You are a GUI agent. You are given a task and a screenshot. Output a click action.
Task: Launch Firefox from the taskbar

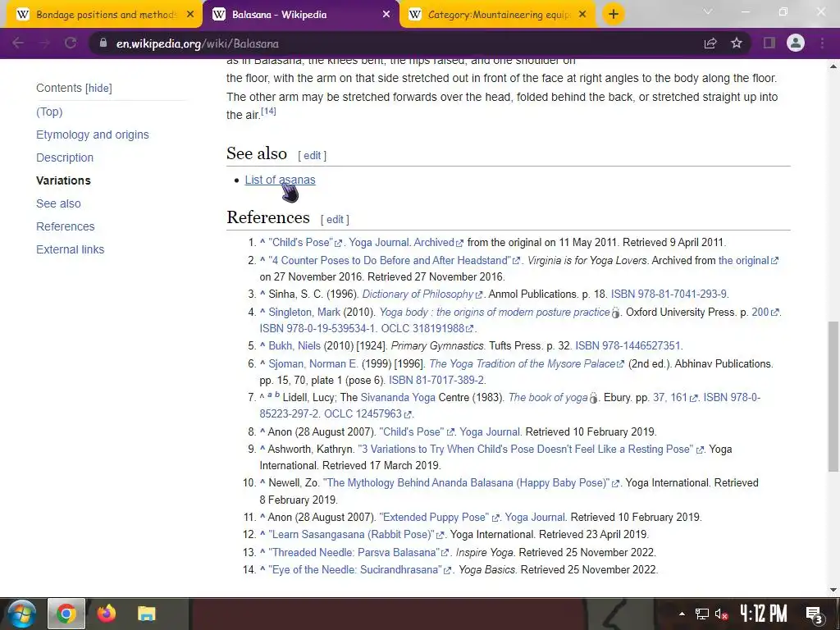[x=106, y=614]
